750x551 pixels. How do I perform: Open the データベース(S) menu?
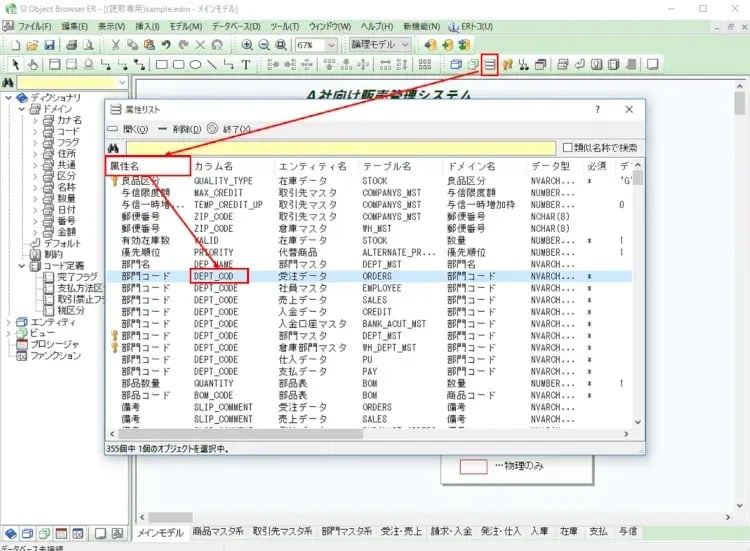240,25
